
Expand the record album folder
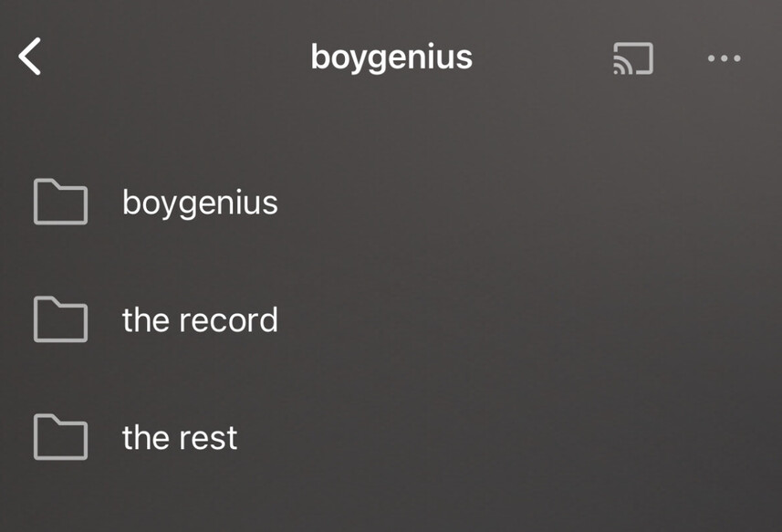pyautogui.click(x=200, y=319)
